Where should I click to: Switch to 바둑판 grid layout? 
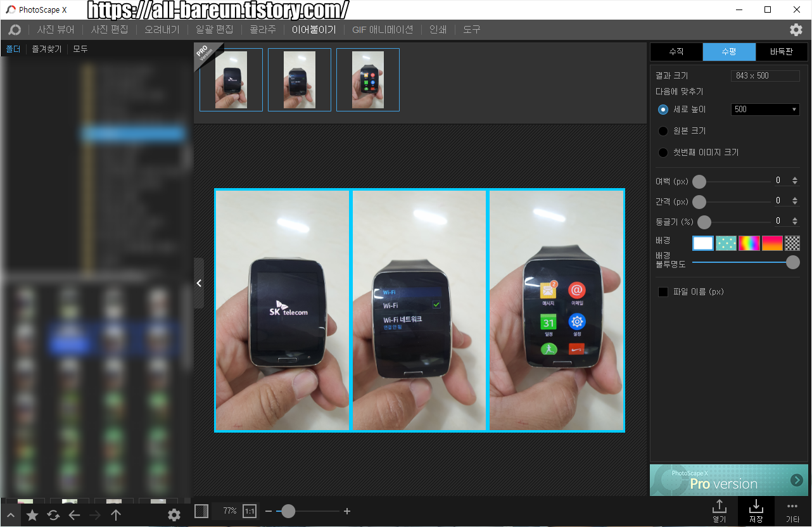point(782,52)
